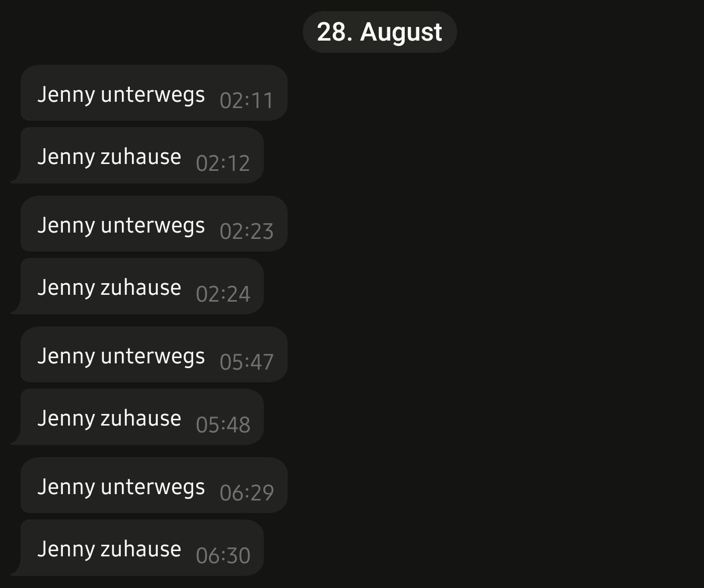Image resolution: width=704 pixels, height=588 pixels.
Task: Click the 05:47 timestamp
Action: pos(246,362)
